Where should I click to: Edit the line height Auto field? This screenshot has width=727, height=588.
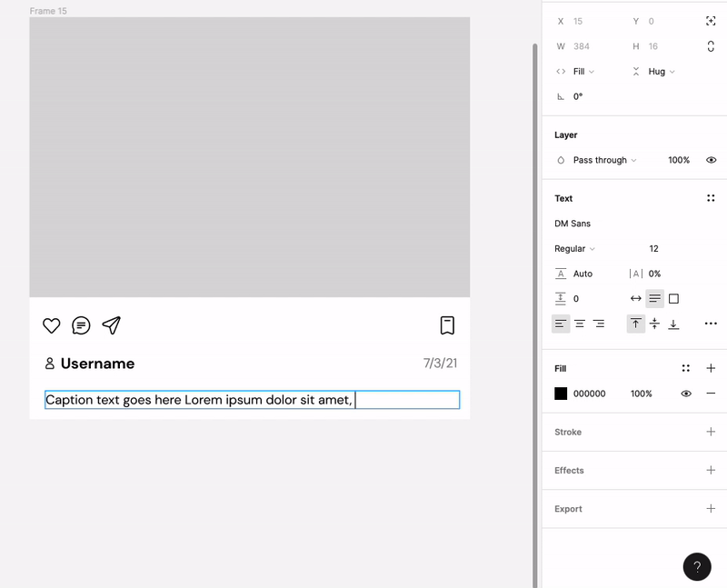(583, 274)
